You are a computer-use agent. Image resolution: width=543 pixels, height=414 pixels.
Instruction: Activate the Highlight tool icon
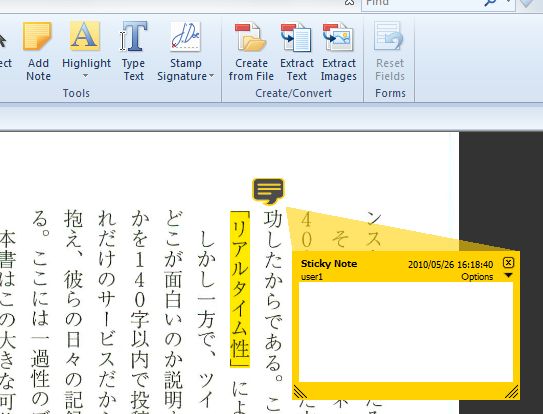tap(85, 35)
